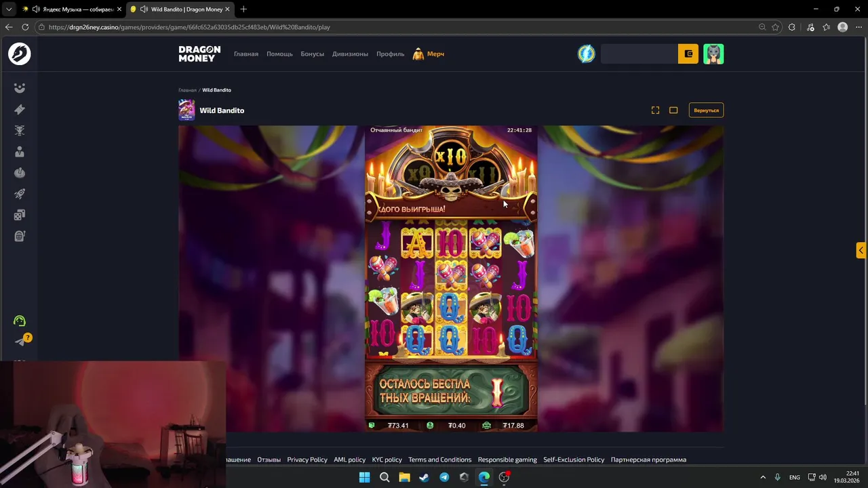Select the Wild Bandito browser tab

tap(179, 9)
